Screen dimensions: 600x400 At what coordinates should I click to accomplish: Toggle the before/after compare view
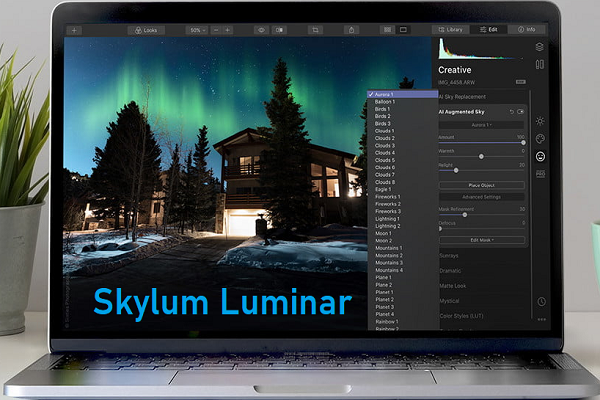[279, 30]
